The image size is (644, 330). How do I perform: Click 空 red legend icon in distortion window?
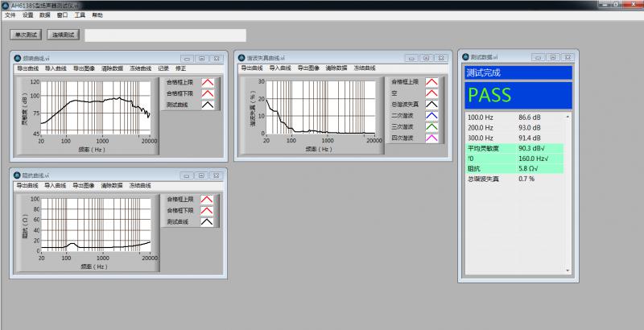pos(431,93)
